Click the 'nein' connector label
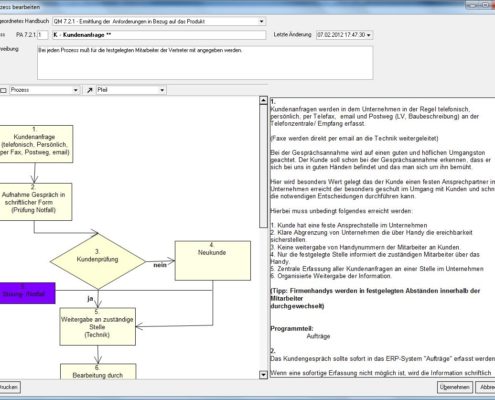This screenshot has width=495, height=400. pos(160,265)
